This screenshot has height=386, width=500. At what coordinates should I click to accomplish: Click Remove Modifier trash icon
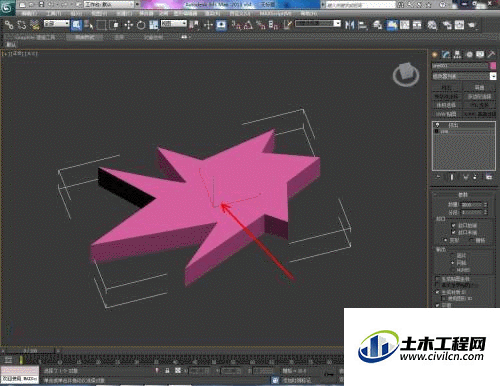475,177
